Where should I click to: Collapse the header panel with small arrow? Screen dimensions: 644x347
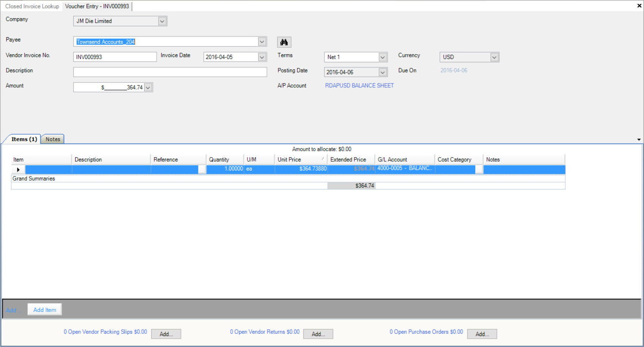click(x=639, y=139)
